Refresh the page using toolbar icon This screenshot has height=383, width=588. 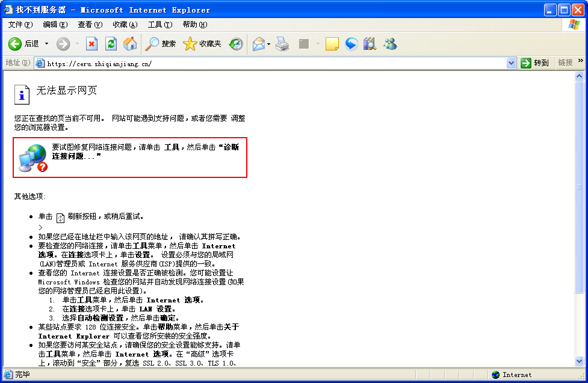(111, 44)
